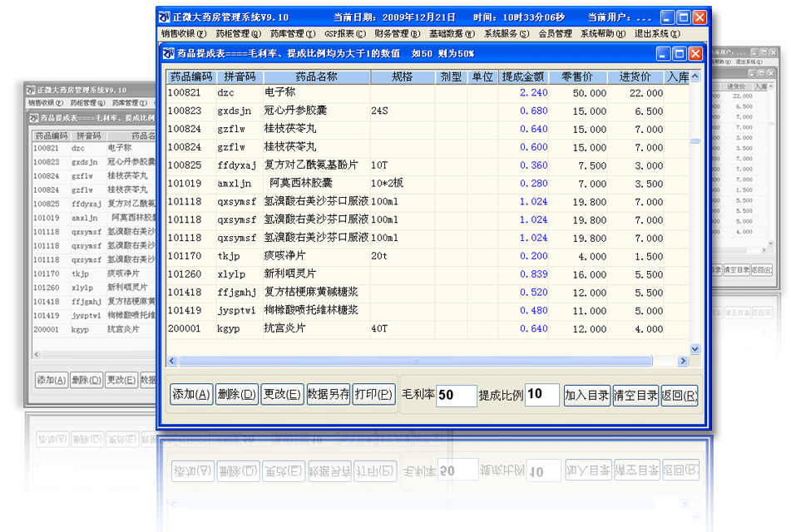Open the 销售收银 menu

183,34
